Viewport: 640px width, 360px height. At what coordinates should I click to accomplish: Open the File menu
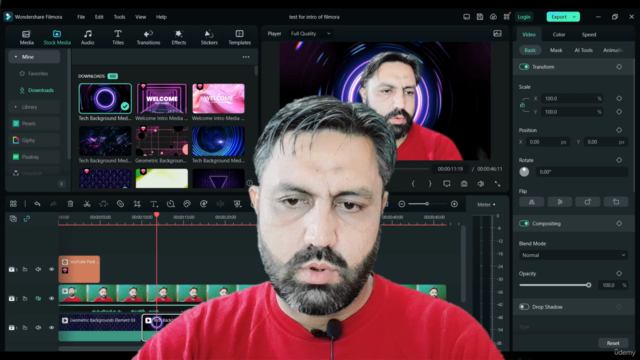click(x=81, y=17)
